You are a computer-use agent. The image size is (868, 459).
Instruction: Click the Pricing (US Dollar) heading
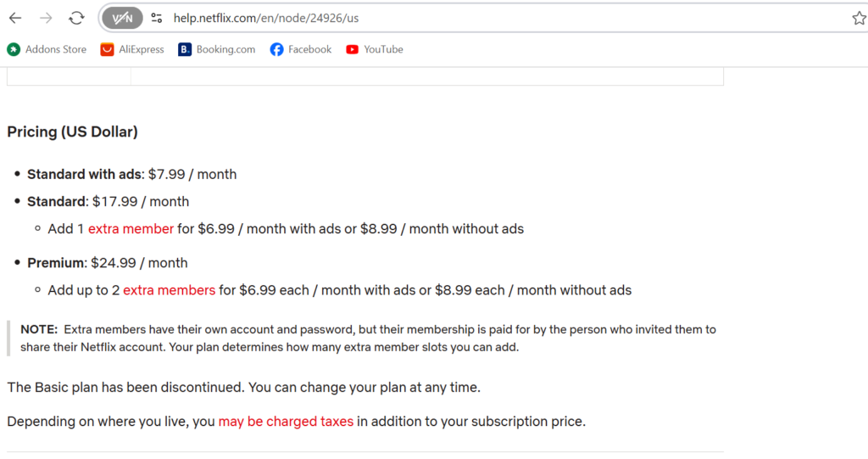tap(73, 132)
